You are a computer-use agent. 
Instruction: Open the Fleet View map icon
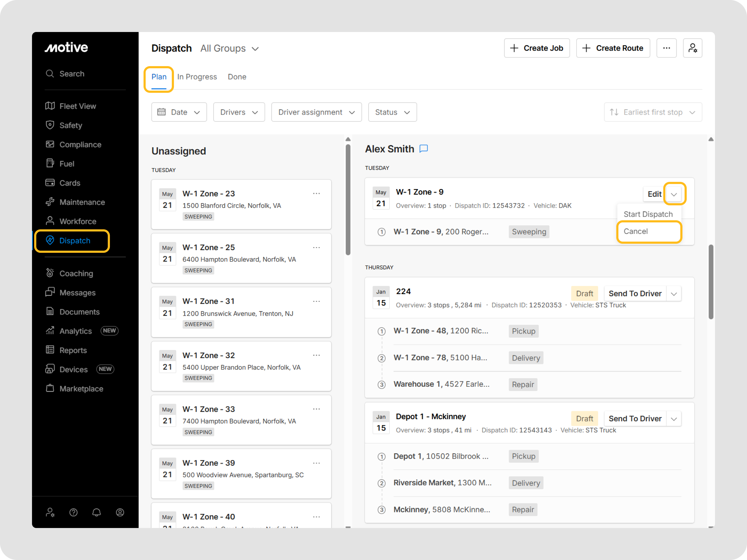(x=50, y=106)
